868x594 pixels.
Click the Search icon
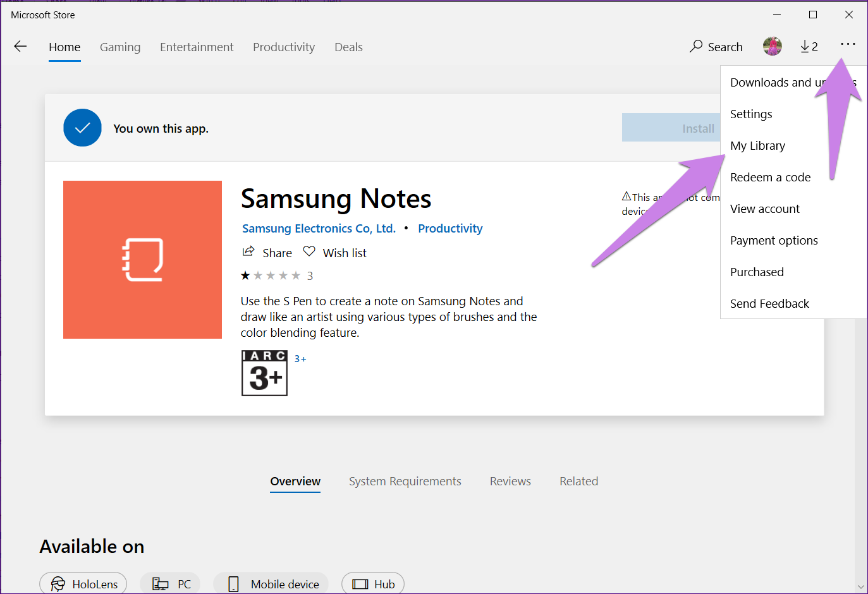tap(716, 46)
